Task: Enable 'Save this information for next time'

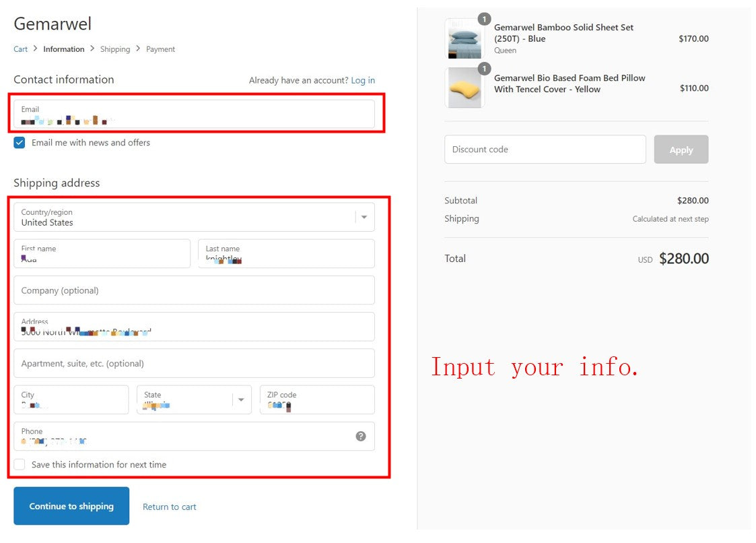Action: click(20, 465)
